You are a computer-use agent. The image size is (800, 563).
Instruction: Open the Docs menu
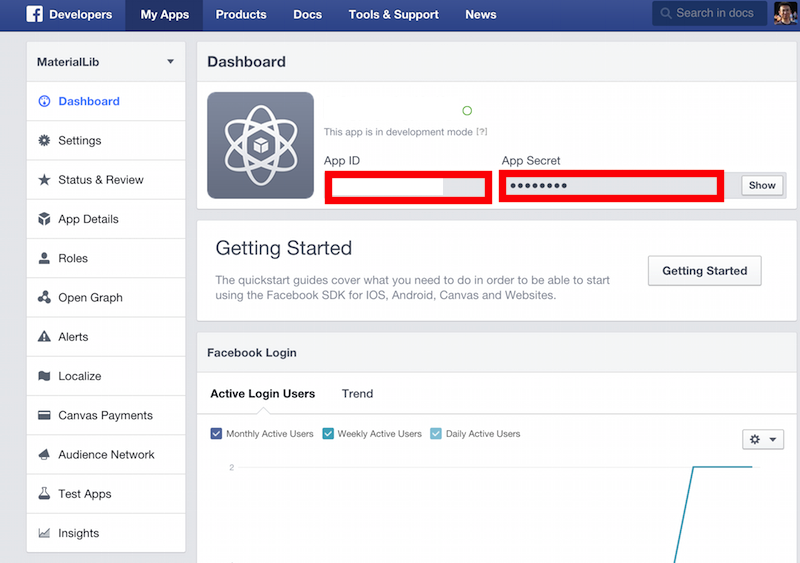(x=308, y=15)
